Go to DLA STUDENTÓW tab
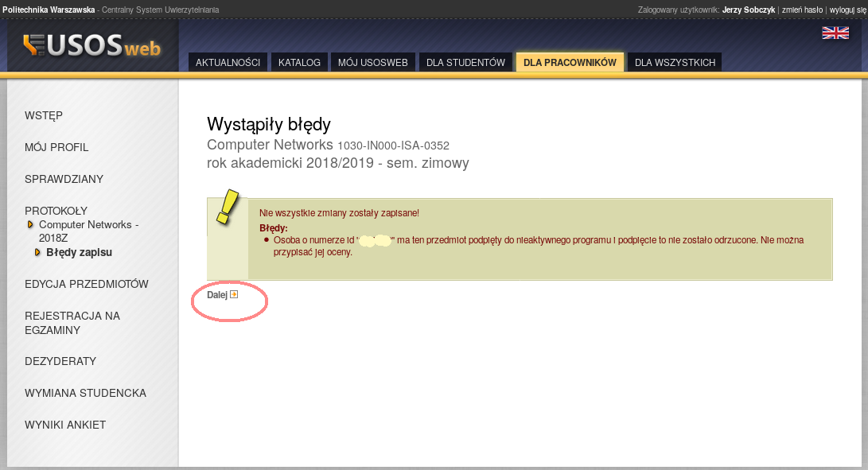The height and width of the screenshot is (470, 868). point(465,63)
